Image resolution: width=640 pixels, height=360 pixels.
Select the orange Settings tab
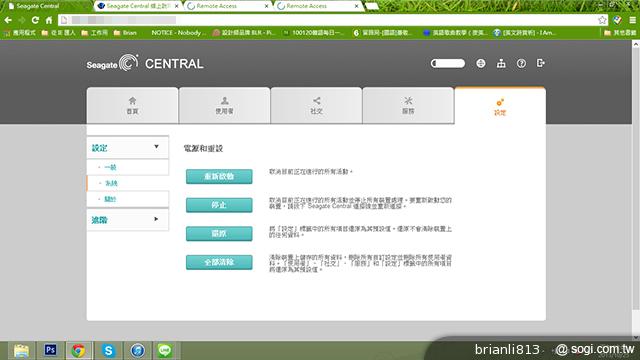click(x=500, y=106)
